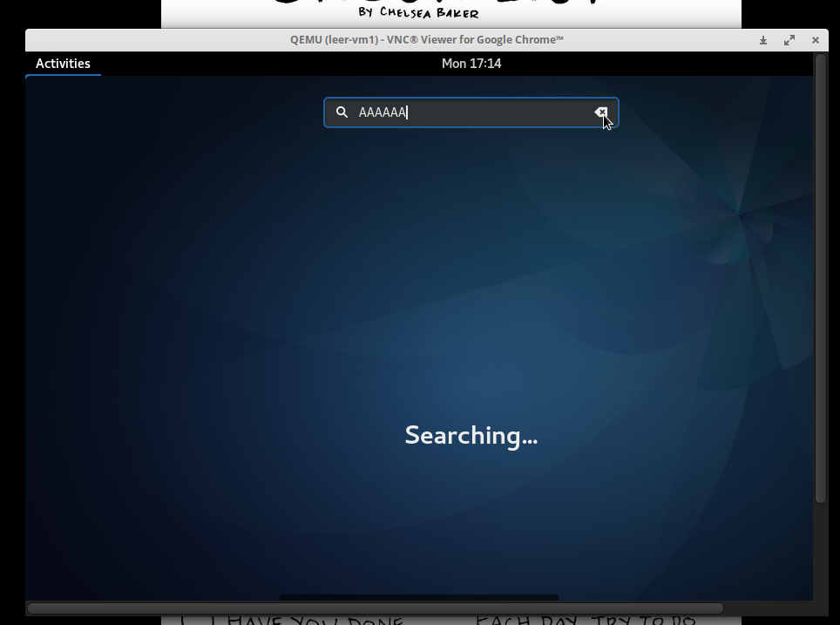The height and width of the screenshot is (625, 840).
Task: Toggle fullscreen with the VNC expand icon
Action: [x=789, y=40]
